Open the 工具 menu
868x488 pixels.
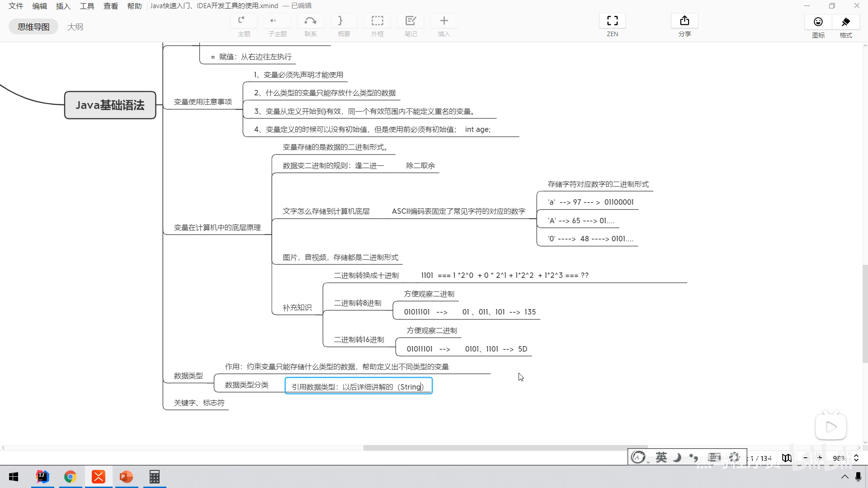click(x=87, y=6)
